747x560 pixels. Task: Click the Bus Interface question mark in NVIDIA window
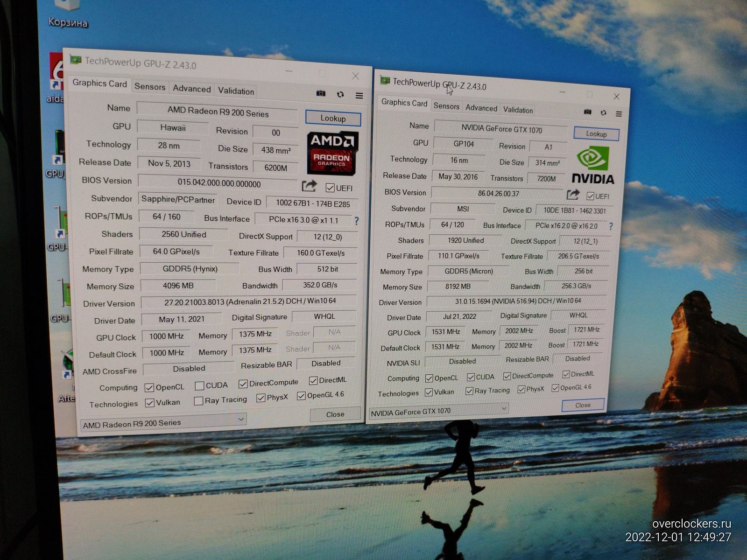click(610, 226)
